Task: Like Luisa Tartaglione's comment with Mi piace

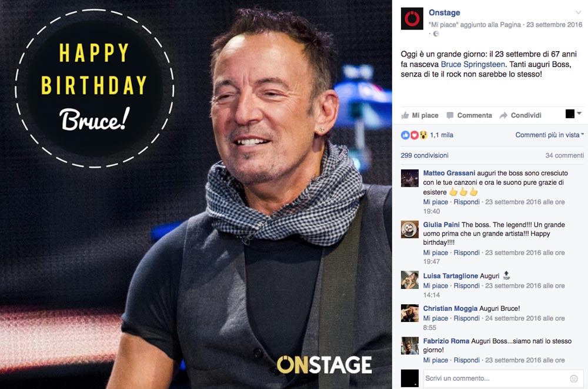Action: [x=435, y=285]
